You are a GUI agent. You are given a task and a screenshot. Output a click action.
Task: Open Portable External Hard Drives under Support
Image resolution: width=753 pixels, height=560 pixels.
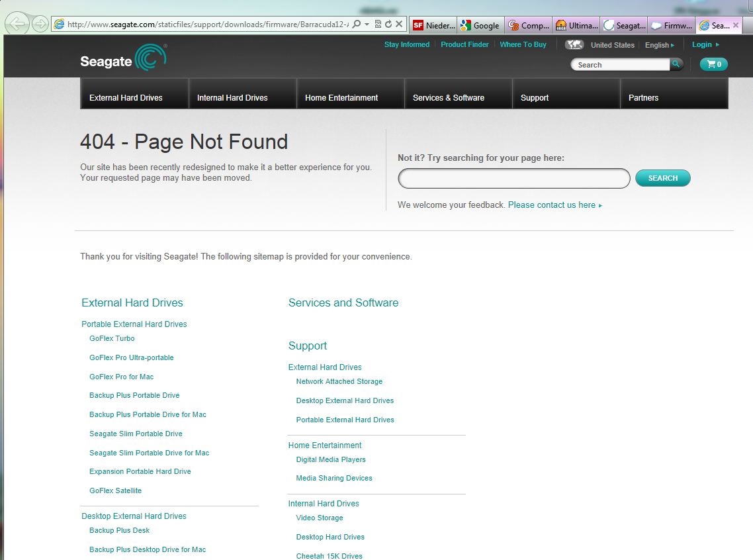(x=345, y=420)
